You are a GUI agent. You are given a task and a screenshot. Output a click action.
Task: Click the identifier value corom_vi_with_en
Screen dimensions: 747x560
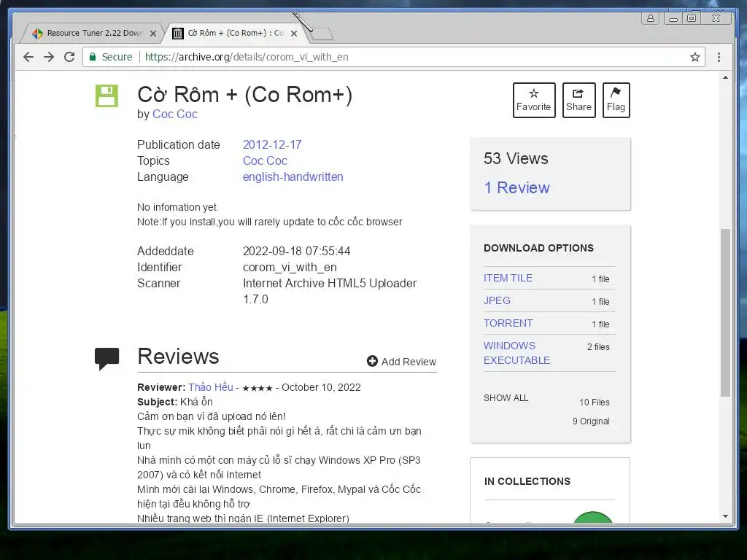[290, 267]
